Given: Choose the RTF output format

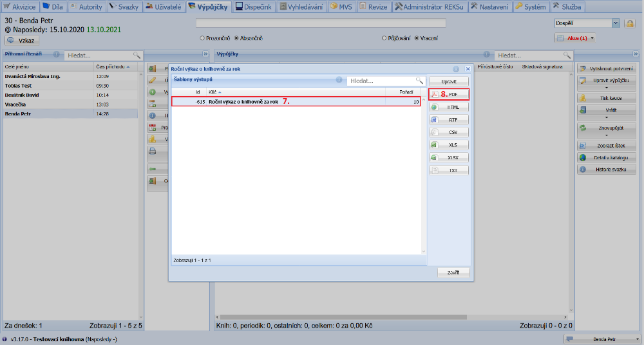Looking at the screenshot, I should (x=449, y=119).
